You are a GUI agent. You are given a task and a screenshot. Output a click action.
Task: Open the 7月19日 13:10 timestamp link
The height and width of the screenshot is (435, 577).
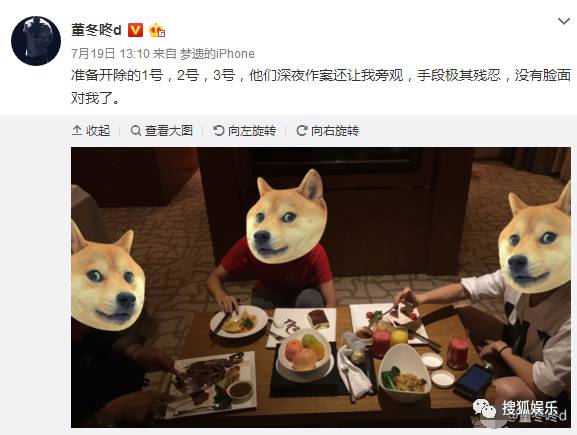click(x=110, y=54)
